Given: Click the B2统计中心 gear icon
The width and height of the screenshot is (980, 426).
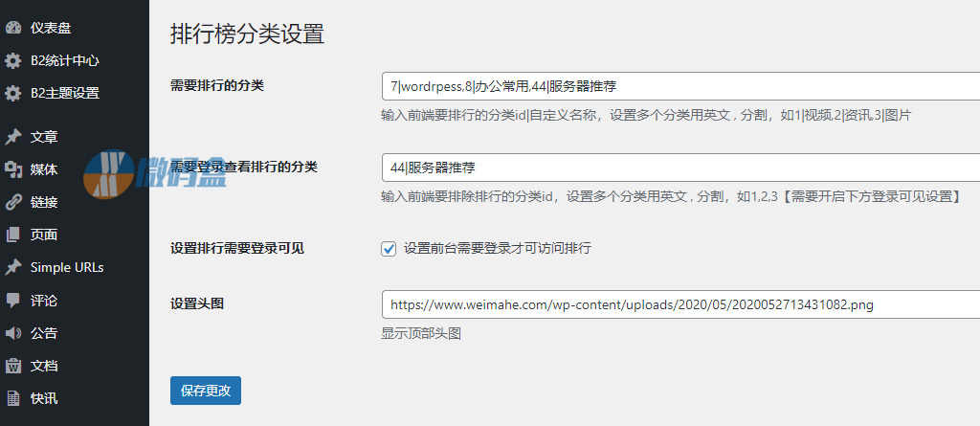Looking at the screenshot, I should [13, 60].
